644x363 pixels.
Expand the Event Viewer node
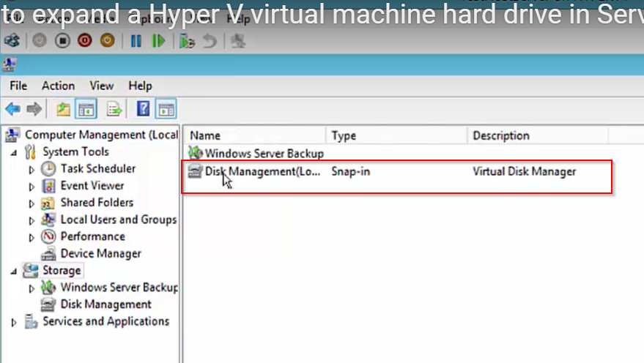(32, 187)
